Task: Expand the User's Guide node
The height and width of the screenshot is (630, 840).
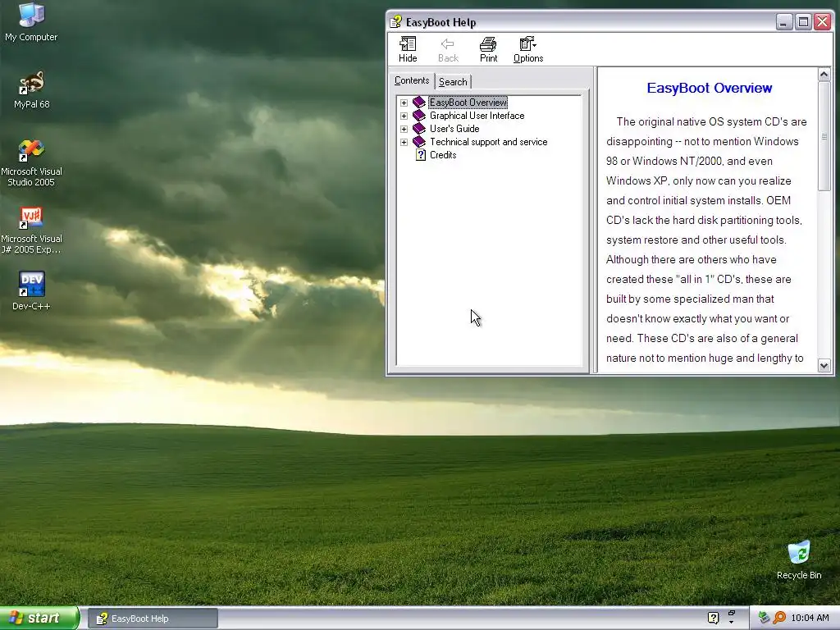Action: click(x=404, y=129)
